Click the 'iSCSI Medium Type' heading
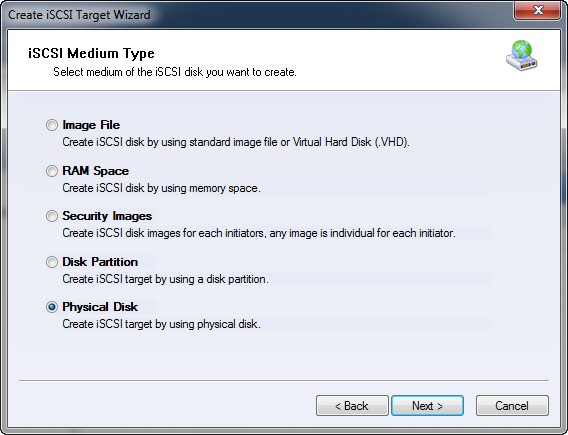 (91, 53)
